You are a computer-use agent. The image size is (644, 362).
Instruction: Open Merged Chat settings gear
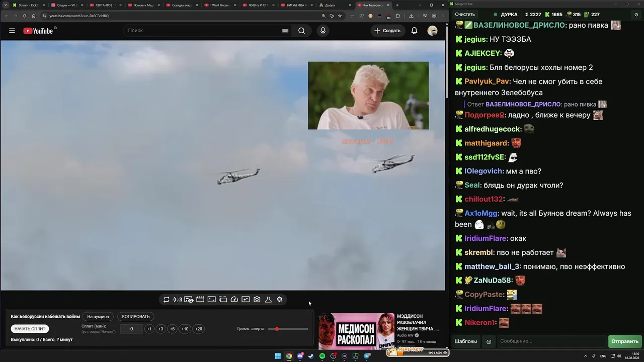point(636,15)
